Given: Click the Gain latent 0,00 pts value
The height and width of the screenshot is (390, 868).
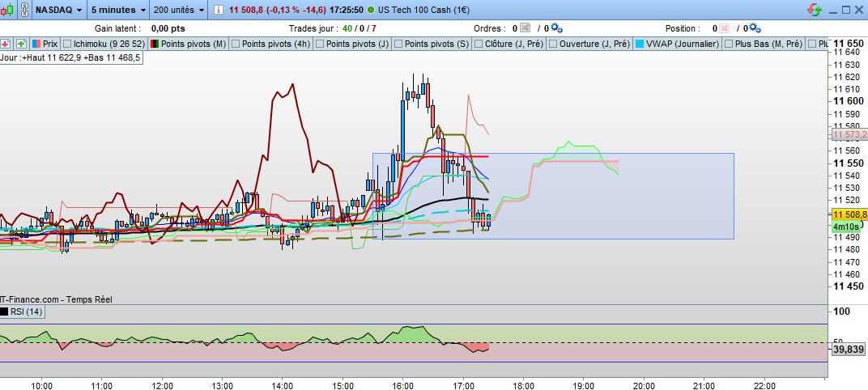Looking at the screenshot, I should (168, 28).
